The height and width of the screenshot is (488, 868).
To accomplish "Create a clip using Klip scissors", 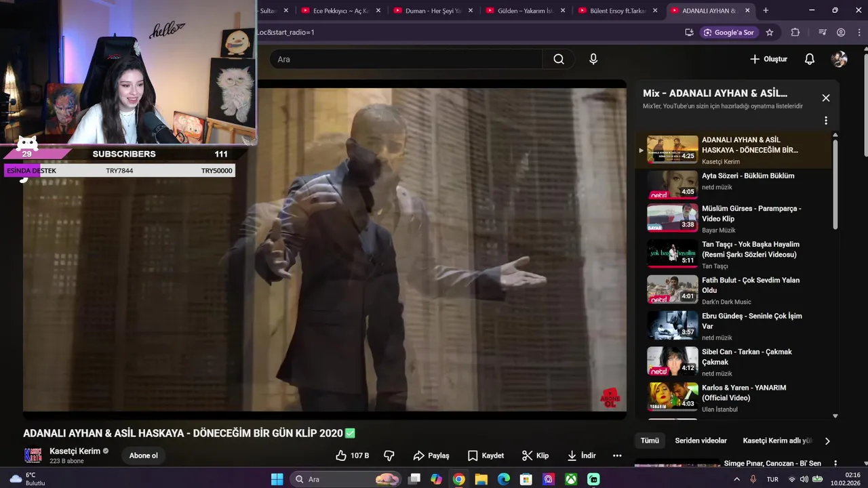I will [536, 455].
